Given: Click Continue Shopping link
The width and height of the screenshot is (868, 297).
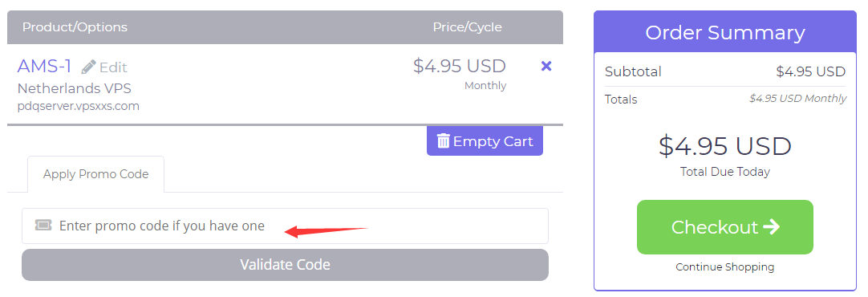Looking at the screenshot, I should pos(724,267).
